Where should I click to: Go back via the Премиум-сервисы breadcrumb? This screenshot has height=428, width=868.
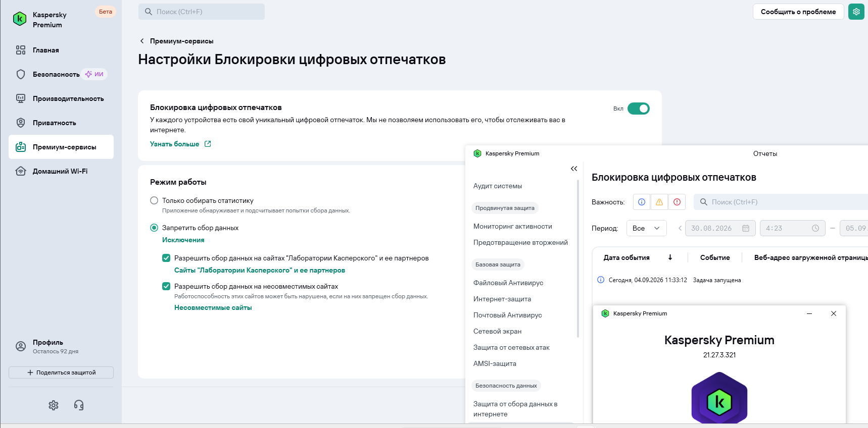coord(182,41)
